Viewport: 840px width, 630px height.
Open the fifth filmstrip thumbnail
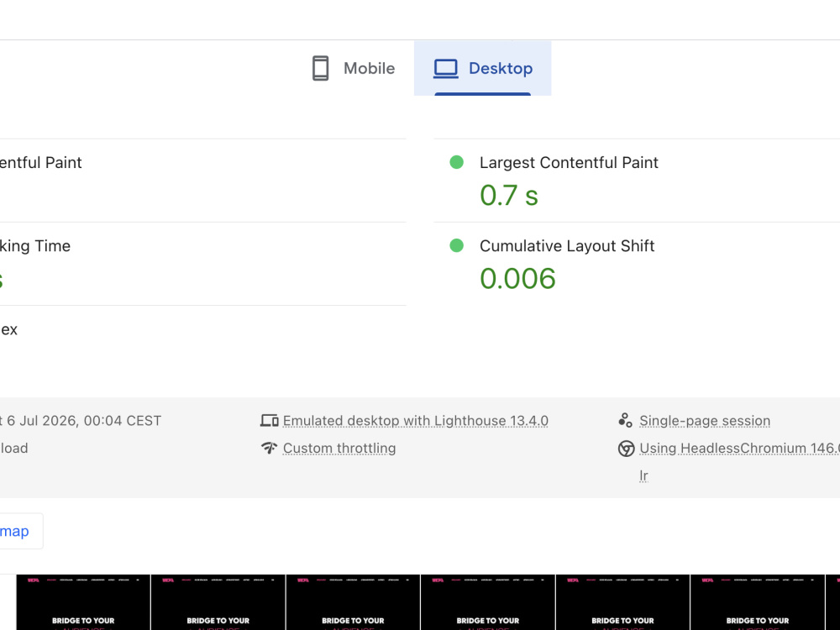tap(623, 602)
